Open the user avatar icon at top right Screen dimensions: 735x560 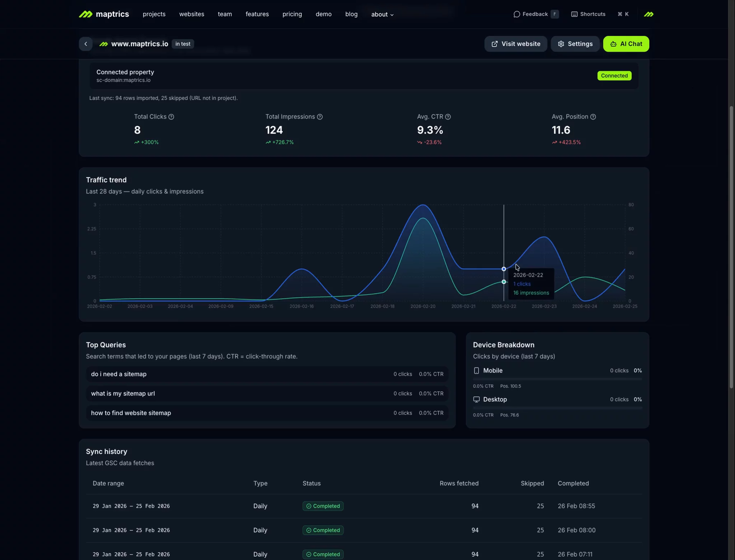(x=648, y=14)
